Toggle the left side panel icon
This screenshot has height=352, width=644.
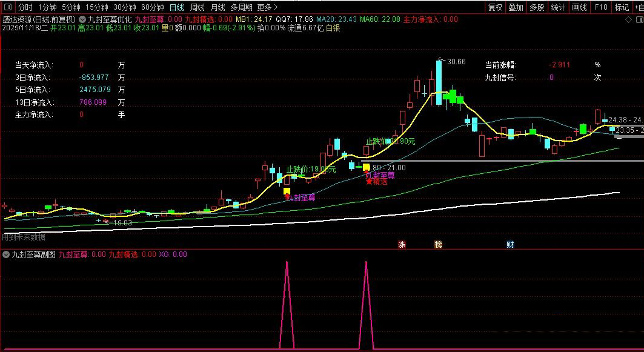coord(7,7)
